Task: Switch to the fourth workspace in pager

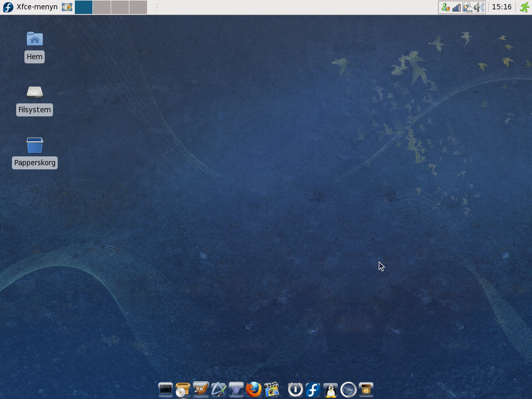Action: [138, 7]
